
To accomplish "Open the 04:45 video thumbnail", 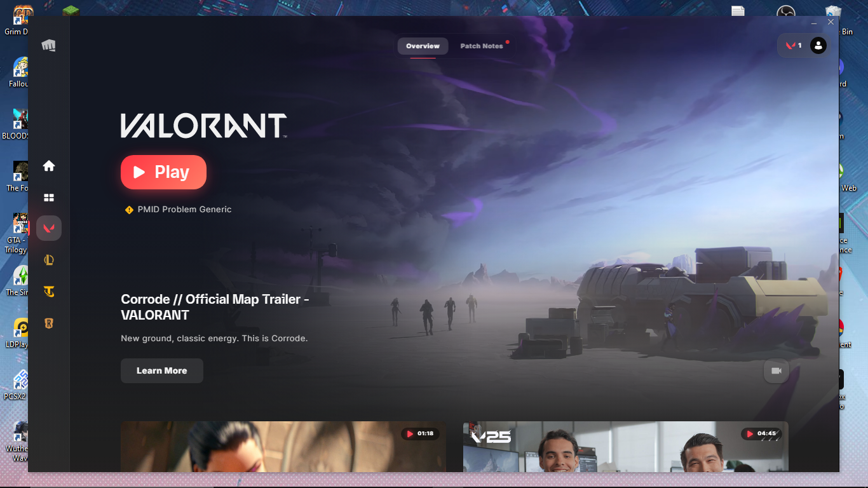I will (626, 447).
